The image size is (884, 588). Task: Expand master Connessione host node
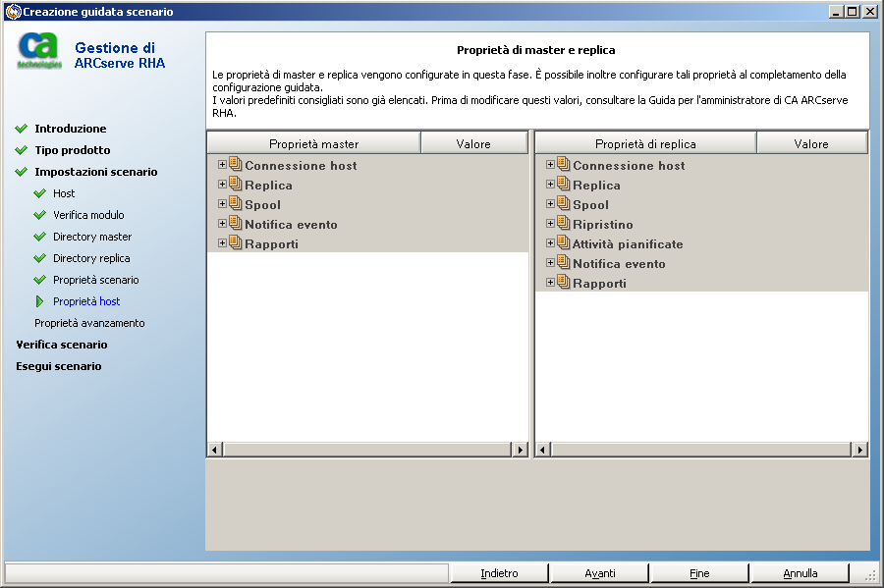(x=222, y=165)
